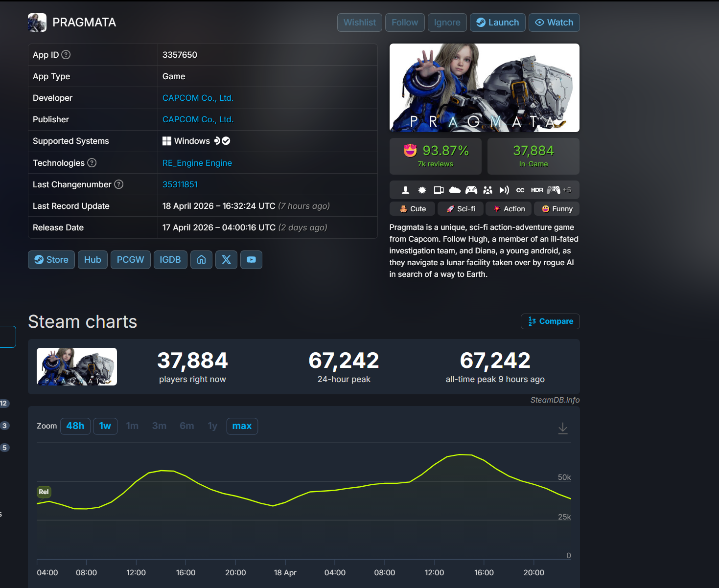Open RE_Engine Engine technology link
Image resolution: width=719 pixels, height=588 pixels.
click(197, 163)
